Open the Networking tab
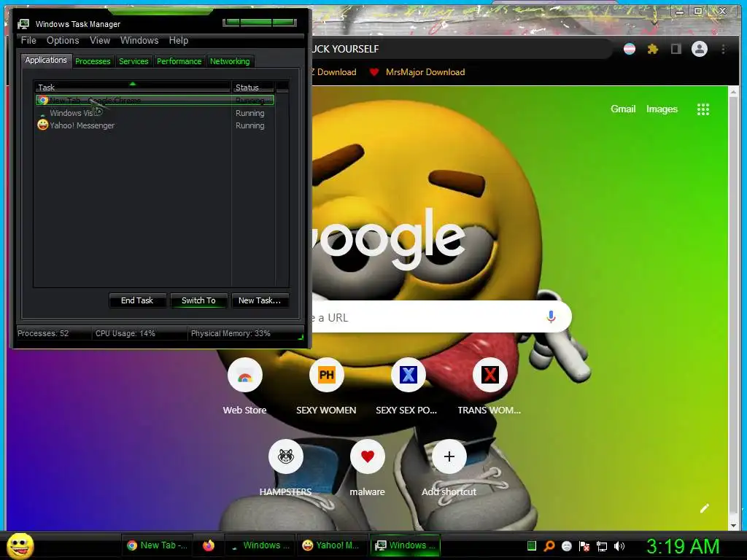 tap(230, 61)
